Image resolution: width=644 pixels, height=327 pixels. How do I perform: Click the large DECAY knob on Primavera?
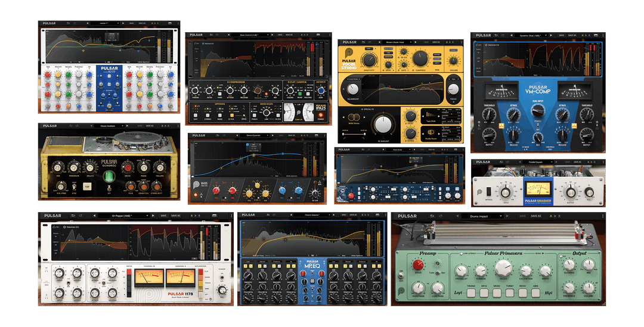pyautogui.click(x=503, y=268)
